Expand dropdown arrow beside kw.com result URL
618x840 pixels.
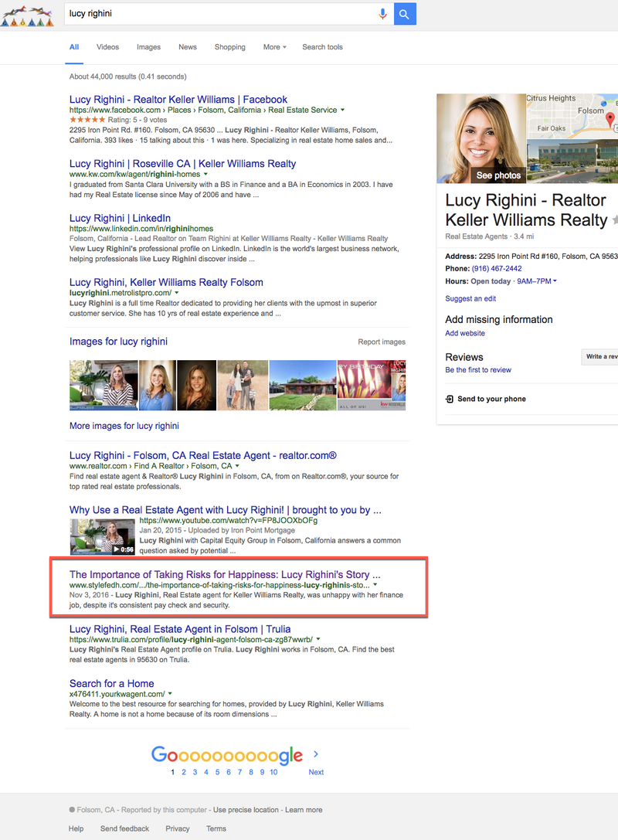(205, 174)
